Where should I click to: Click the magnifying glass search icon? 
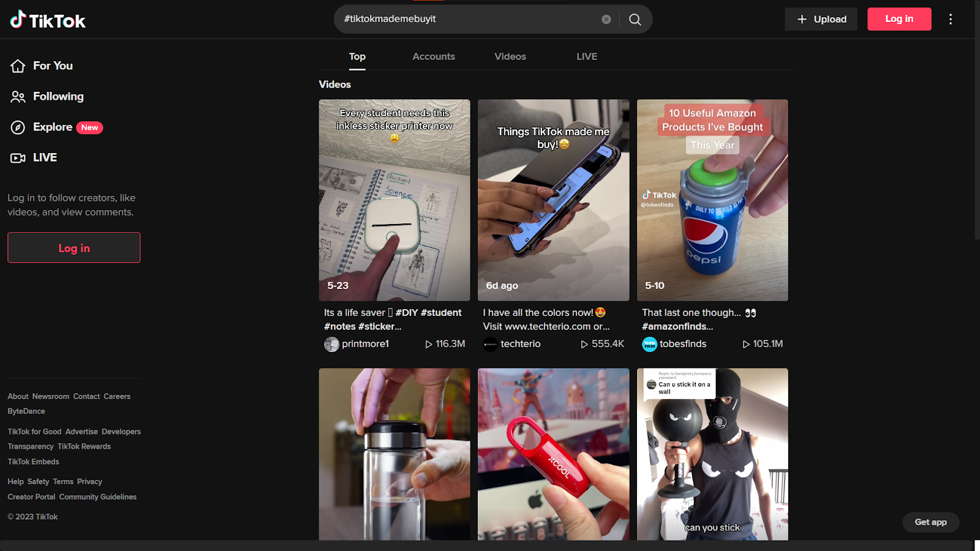coord(635,20)
